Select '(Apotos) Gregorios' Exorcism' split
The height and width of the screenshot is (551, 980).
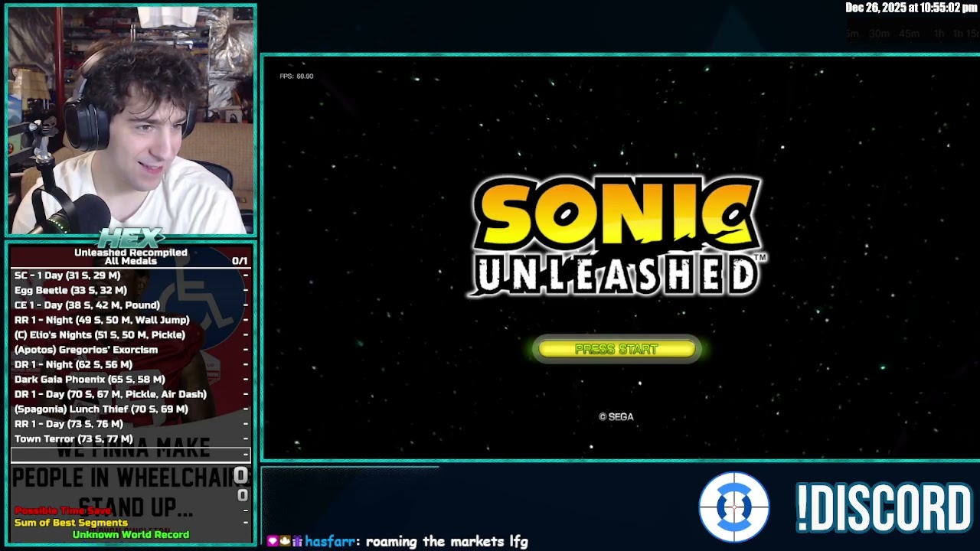131,350
